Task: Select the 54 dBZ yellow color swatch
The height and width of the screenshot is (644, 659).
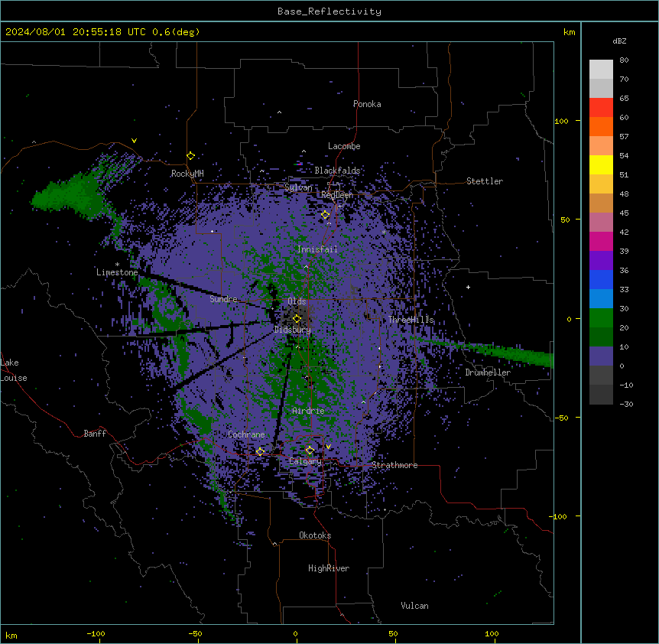Action: point(601,164)
